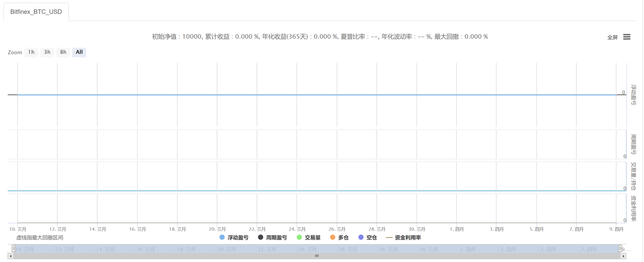
Task: Open the chart hamburger context menu
Action: point(627,37)
